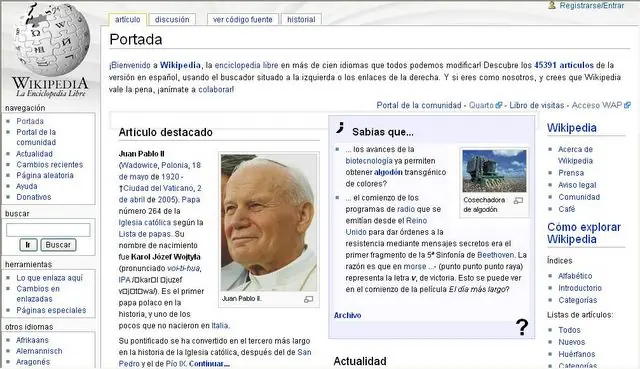
Task: Click the search input field under buscar
Action: [48, 230]
